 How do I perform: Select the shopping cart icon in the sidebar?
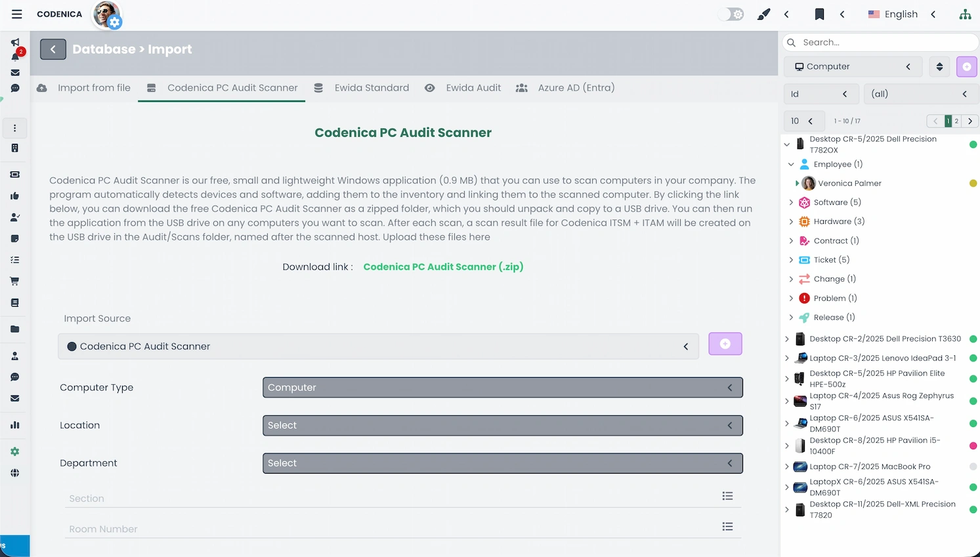[x=14, y=280]
